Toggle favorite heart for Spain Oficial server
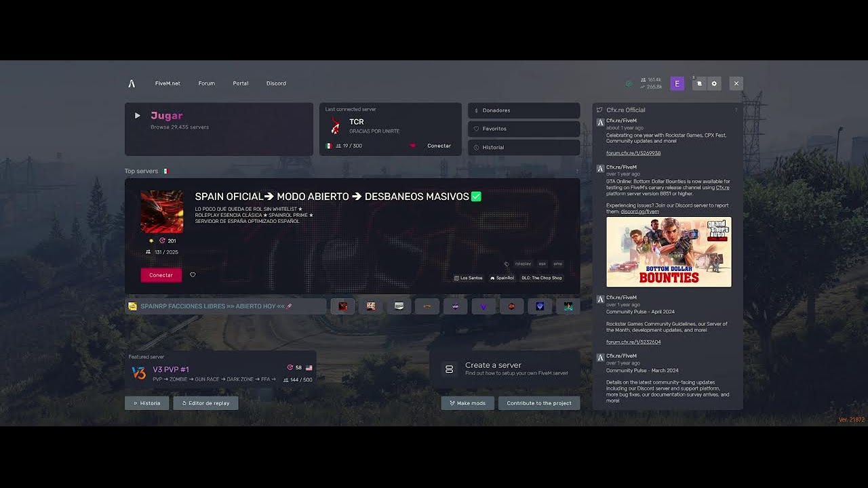Viewport: 868px width, 488px height. click(x=193, y=274)
